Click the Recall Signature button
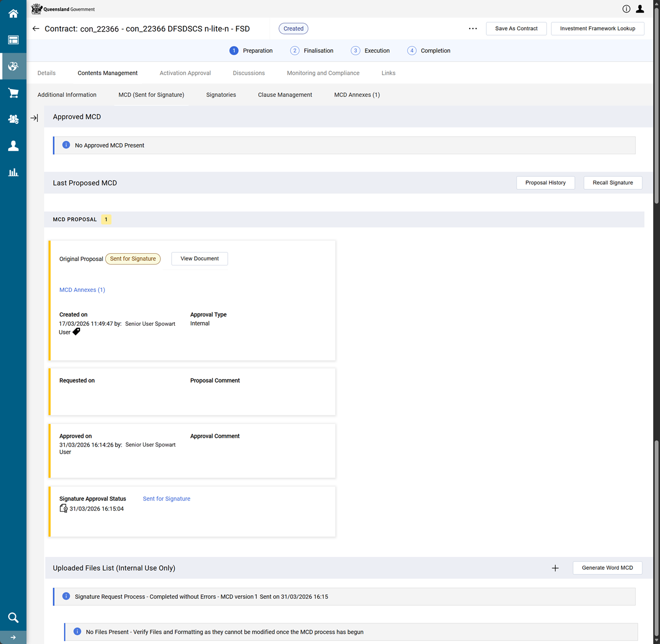660x644 pixels. [612, 183]
